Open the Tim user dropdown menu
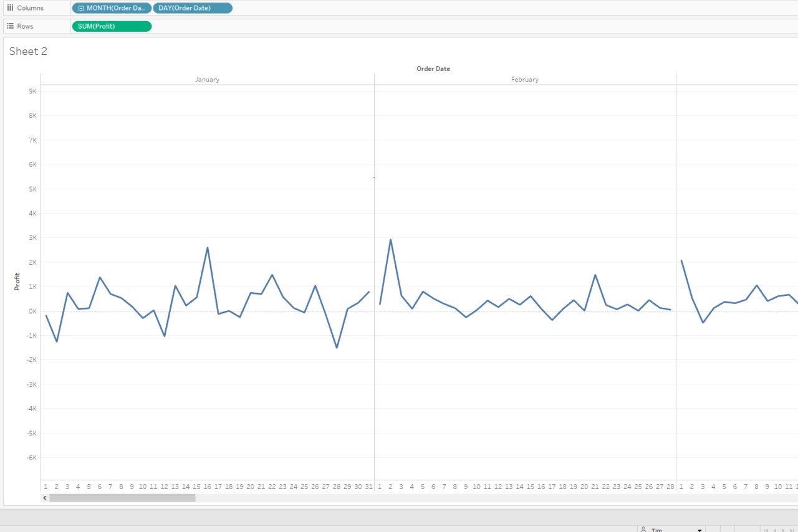Viewport: 798px width, 532px height. (699, 530)
